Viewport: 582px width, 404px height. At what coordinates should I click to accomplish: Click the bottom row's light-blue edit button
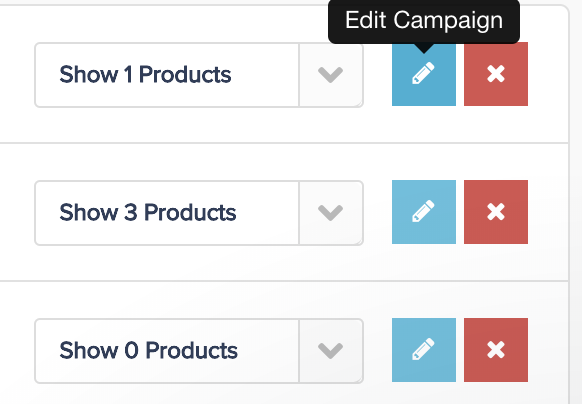tap(424, 350)
